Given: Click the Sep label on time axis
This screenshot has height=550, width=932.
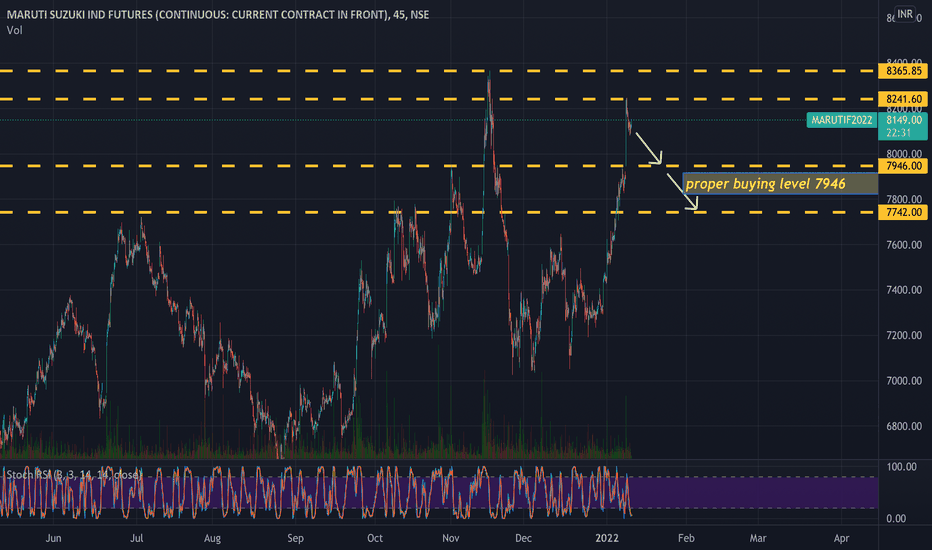Looking at the screenshot, I should [295, 538].
